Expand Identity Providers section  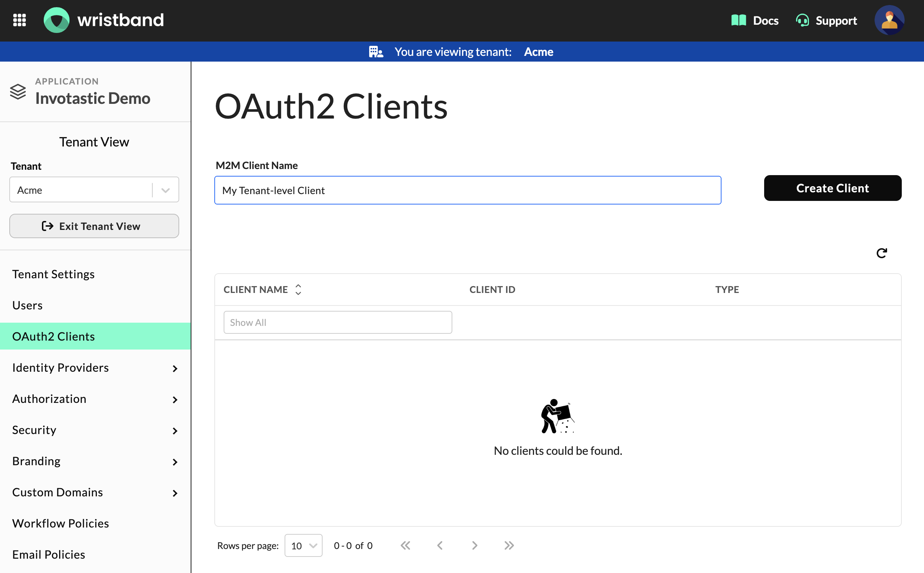point(95,367)
